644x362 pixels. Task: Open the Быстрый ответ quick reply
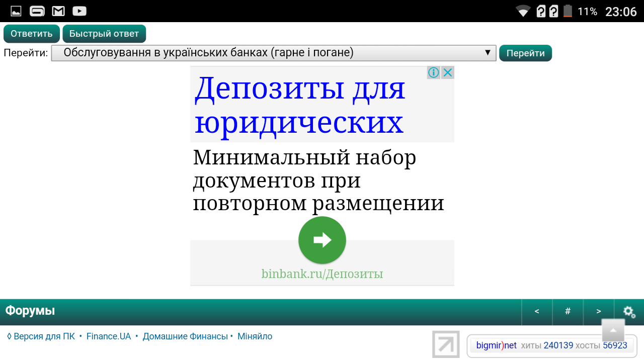(x=104, y=34)
